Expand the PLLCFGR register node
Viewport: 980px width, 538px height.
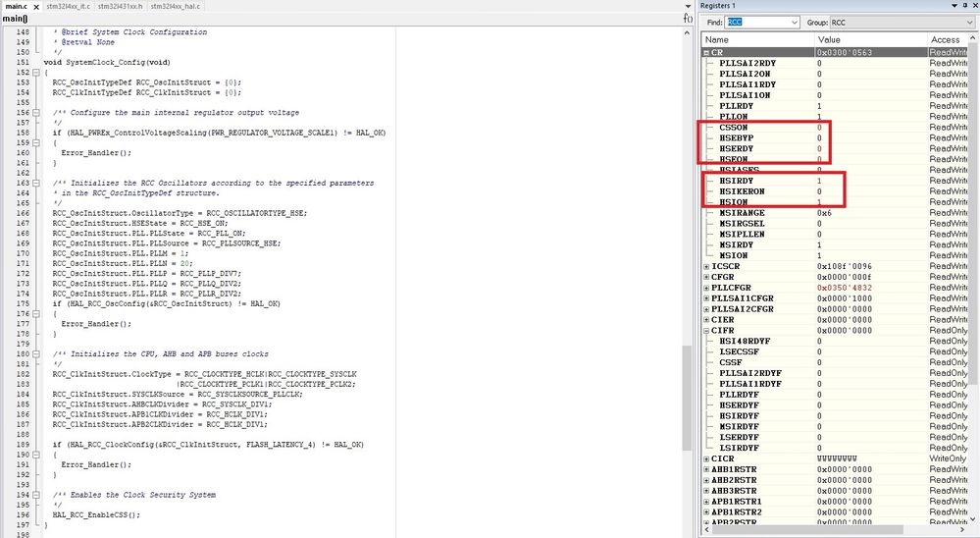[706, 288]
